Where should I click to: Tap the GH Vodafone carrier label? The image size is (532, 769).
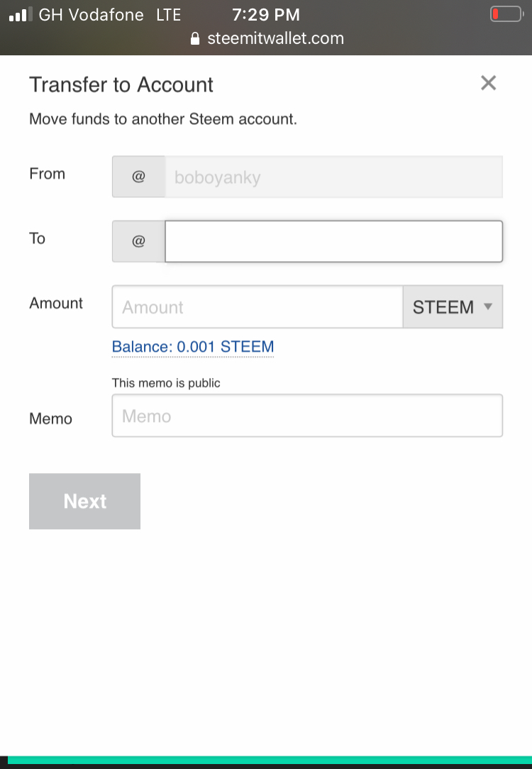coord(91,14)
